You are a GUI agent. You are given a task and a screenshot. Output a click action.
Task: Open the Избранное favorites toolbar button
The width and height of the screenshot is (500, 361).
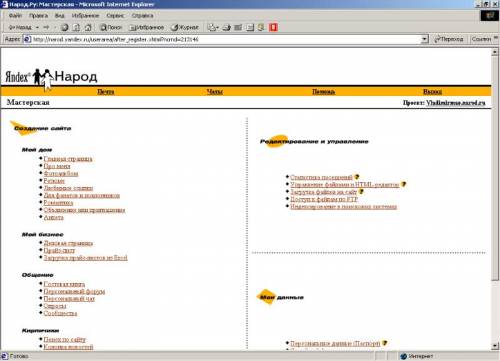tap(147, 27)
